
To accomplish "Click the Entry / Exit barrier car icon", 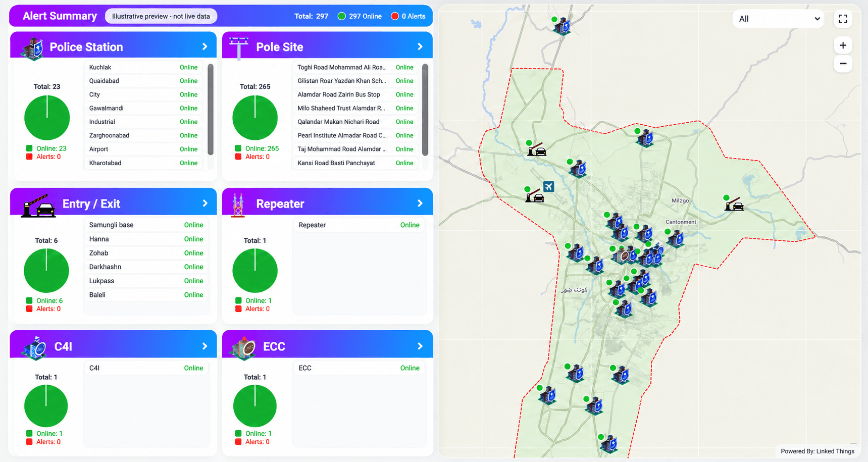I will (x=38, y=206).
